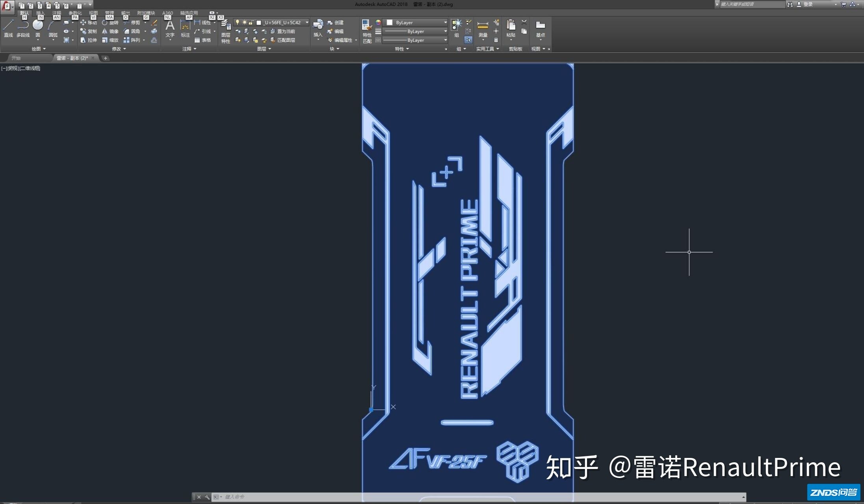Click the 插入 (Insert block) icon

pos(318,28)
